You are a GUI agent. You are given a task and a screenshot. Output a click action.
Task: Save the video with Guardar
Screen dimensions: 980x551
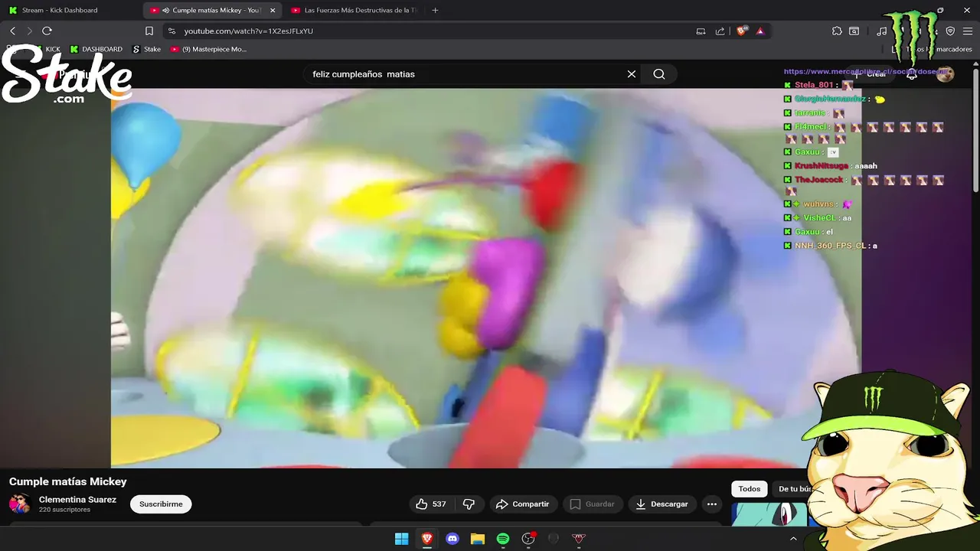click(593, 504)
